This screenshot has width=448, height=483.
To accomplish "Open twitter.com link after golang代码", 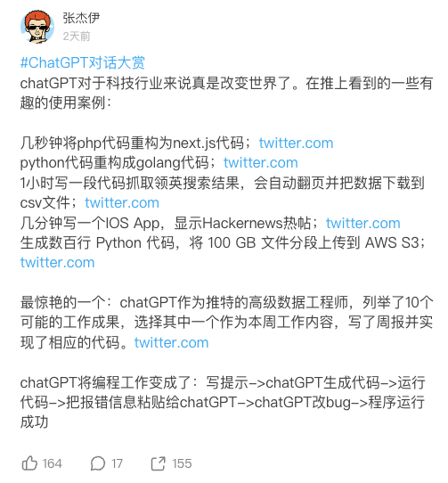I will 261,163.
